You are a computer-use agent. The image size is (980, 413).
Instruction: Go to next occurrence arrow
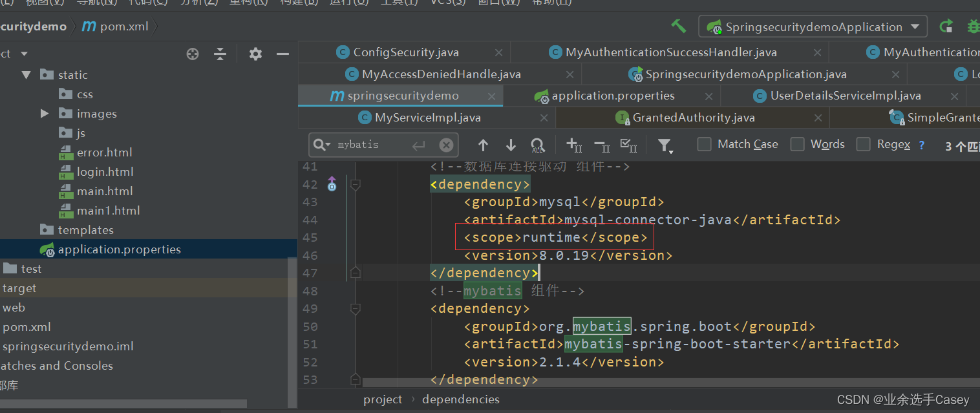(x=511, y=145)
